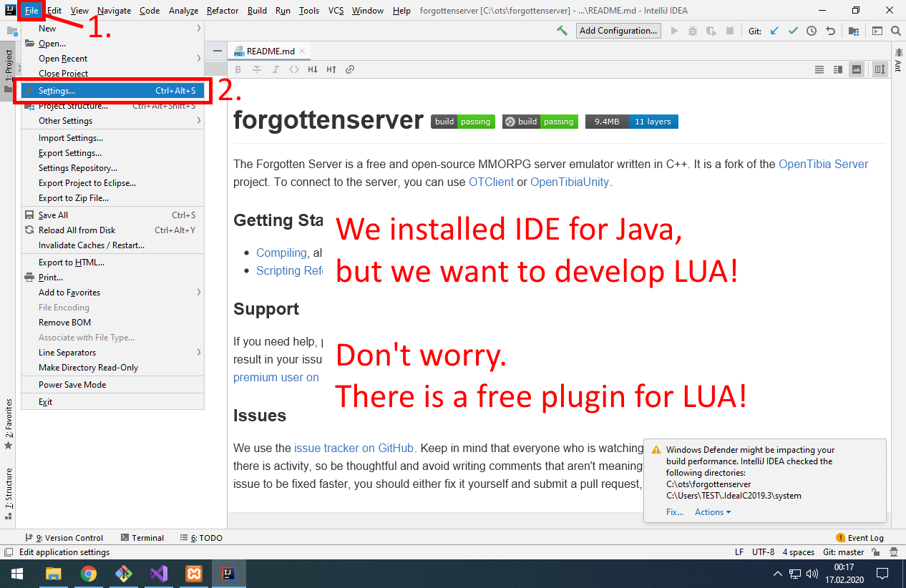
Task: Select the italic formatting icon
Action: click(276, 69)
